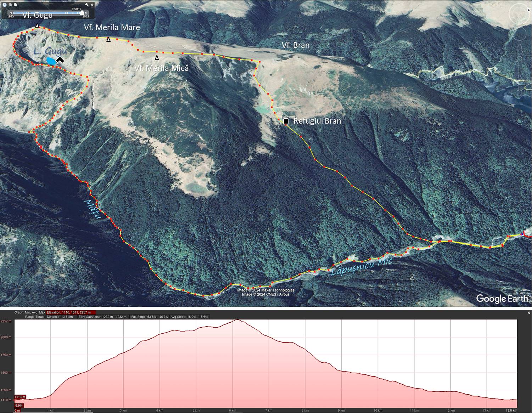532x413 pixels.
Task: Click elevation profile peak near 6 km
Action: point(237,320)
